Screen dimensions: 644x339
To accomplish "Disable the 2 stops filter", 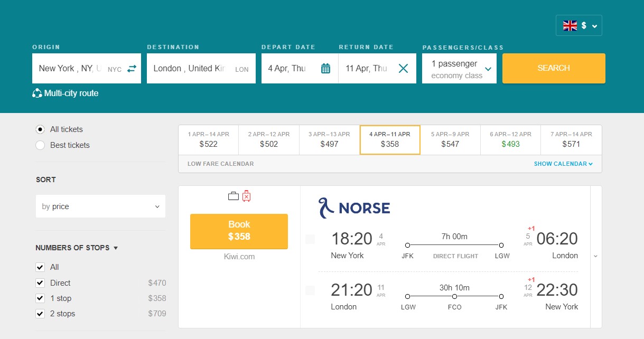I will pos(40,314).
